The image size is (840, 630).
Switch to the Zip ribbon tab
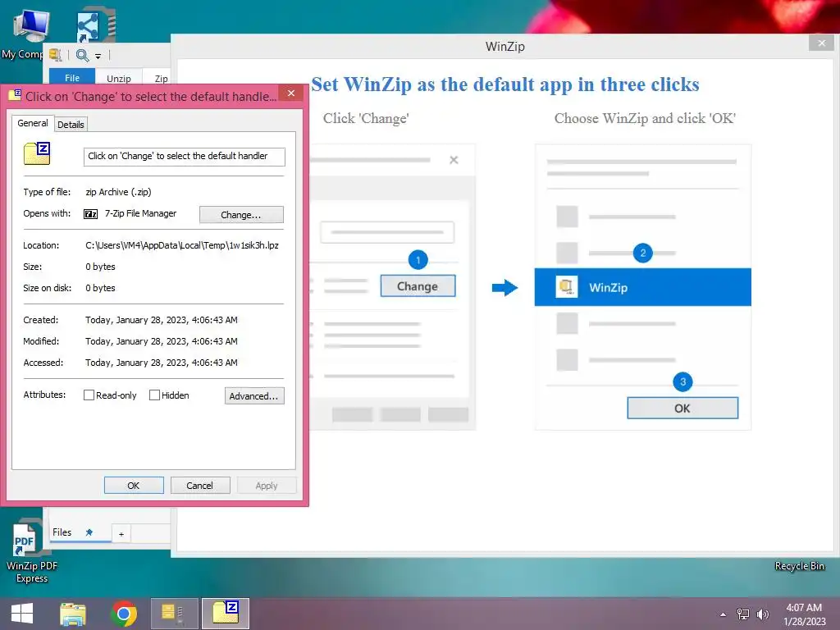pyautogui.click(x=161, y=78)
